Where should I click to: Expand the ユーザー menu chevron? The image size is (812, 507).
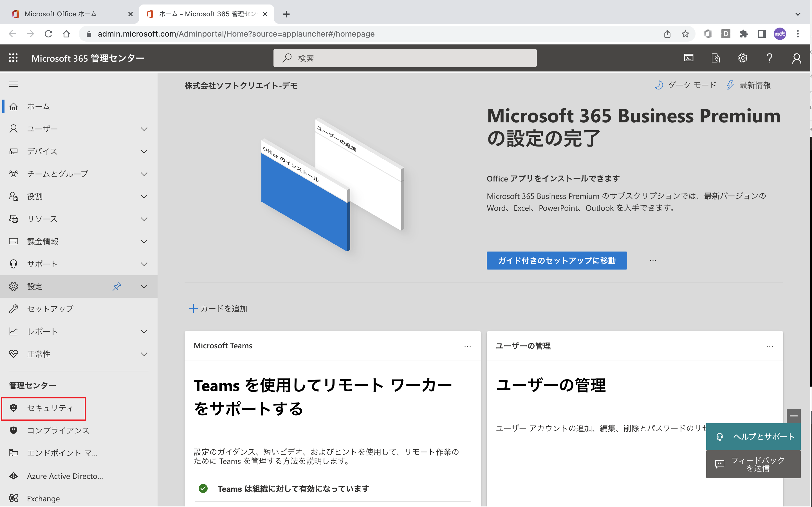pyautogui.click(x=144, y=129)
